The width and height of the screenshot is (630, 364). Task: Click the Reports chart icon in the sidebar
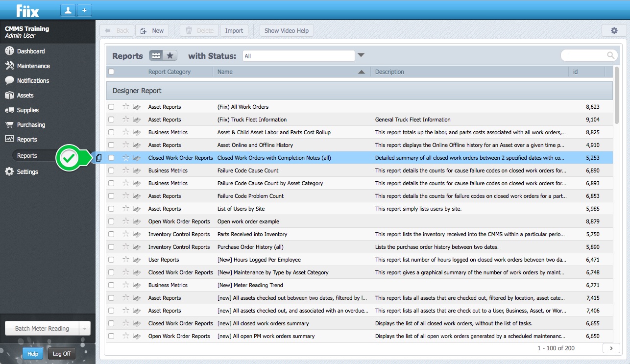coord(9,139)
